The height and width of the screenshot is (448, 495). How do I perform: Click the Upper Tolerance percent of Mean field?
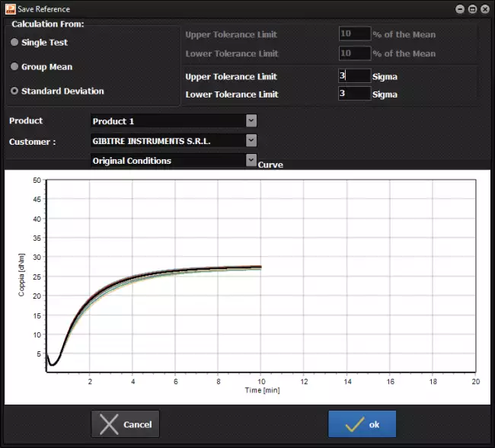coord(354,34)
